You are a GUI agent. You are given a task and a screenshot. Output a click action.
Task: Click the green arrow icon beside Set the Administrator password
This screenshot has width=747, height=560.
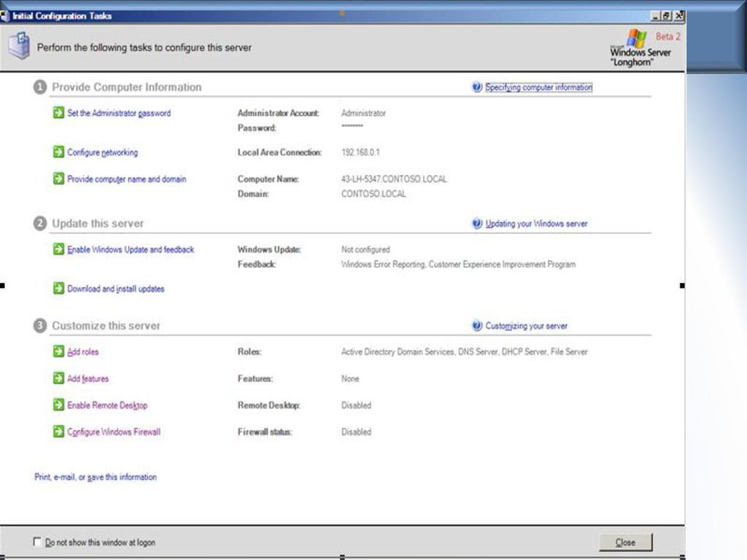[x=58, y=113]
